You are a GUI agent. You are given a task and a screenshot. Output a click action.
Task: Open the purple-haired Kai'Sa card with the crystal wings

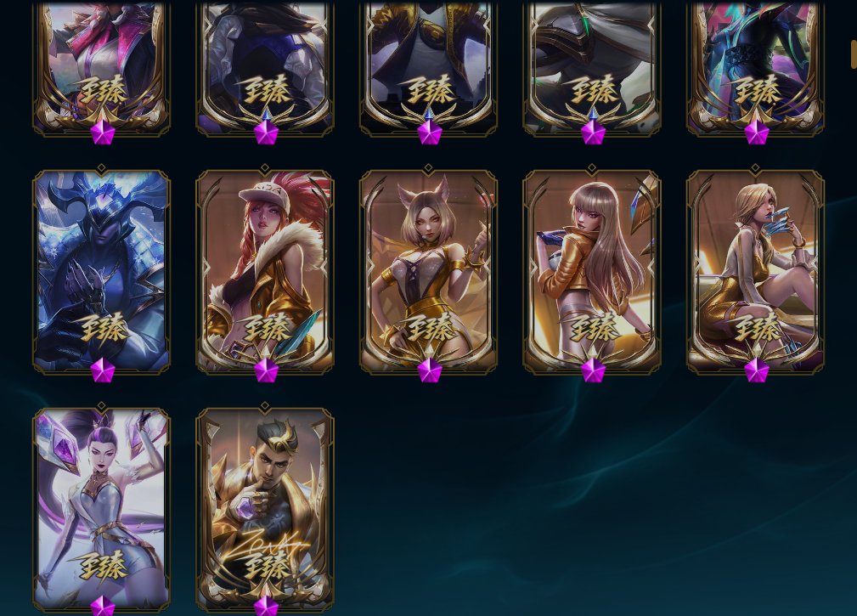(102, 510)
